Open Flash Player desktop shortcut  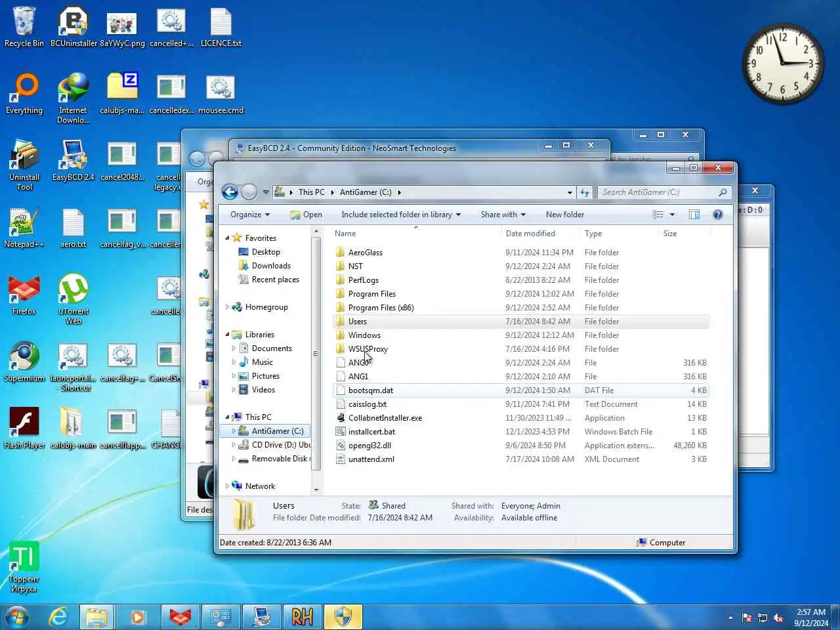[x=24, y=429]
